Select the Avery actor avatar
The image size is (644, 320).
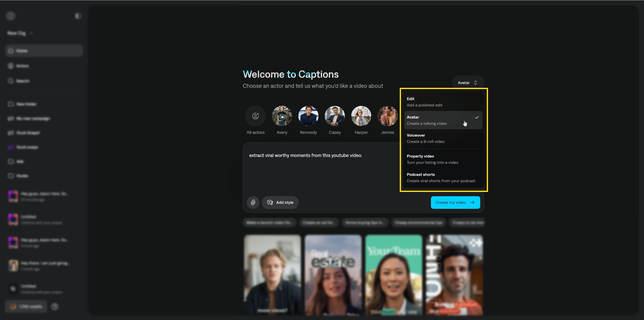pyautogui.click(x=282, y=116)
